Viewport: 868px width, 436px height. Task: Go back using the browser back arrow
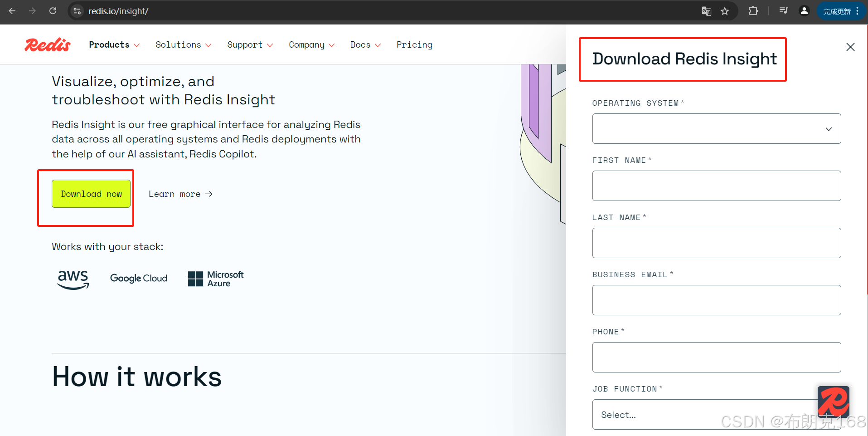click(12, 11)
